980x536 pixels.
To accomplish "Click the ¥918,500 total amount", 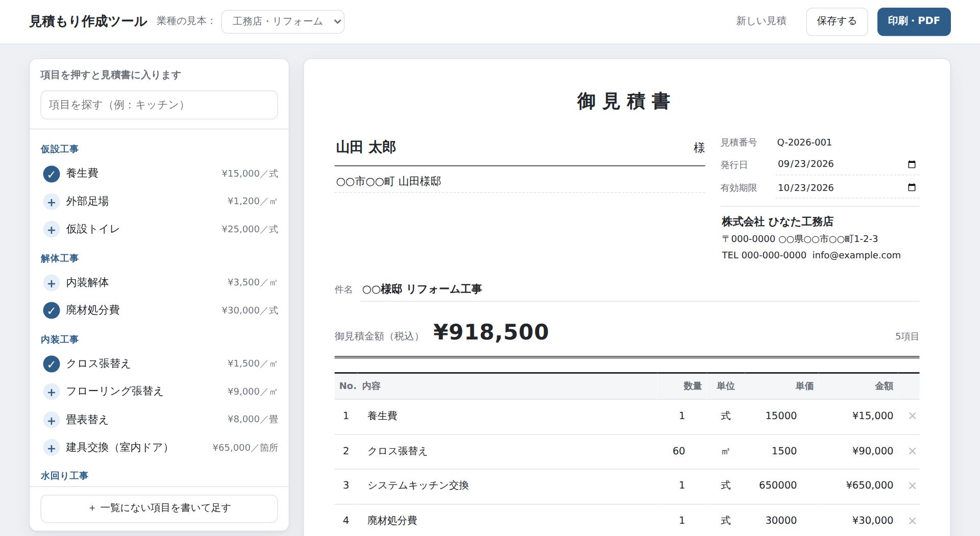I will pos(491,332).
